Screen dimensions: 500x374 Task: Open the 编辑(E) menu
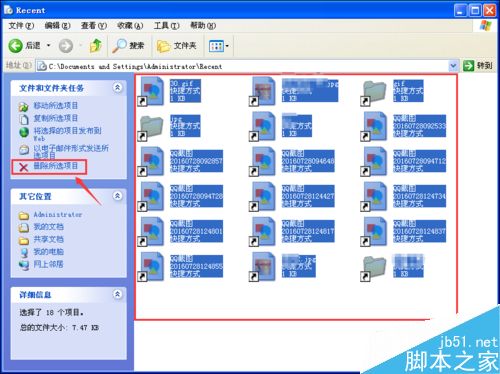tap(57, 25)
